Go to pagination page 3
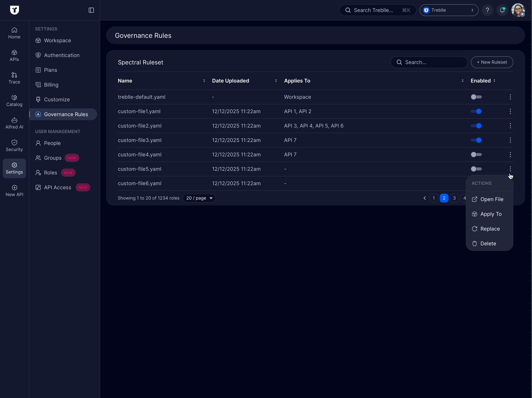This screenshot has width=532, height=398. click(x=454, y=198)
